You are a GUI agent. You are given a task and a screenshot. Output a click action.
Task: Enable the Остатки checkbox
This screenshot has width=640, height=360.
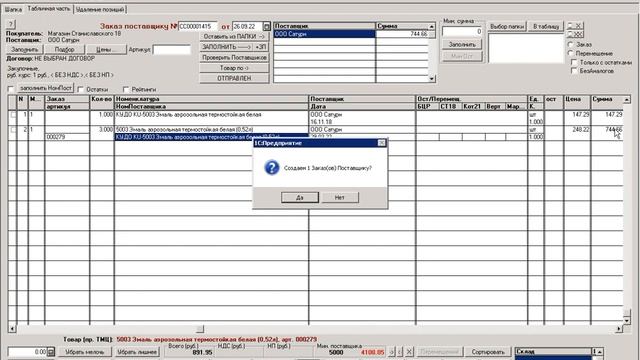coord(80,89)
